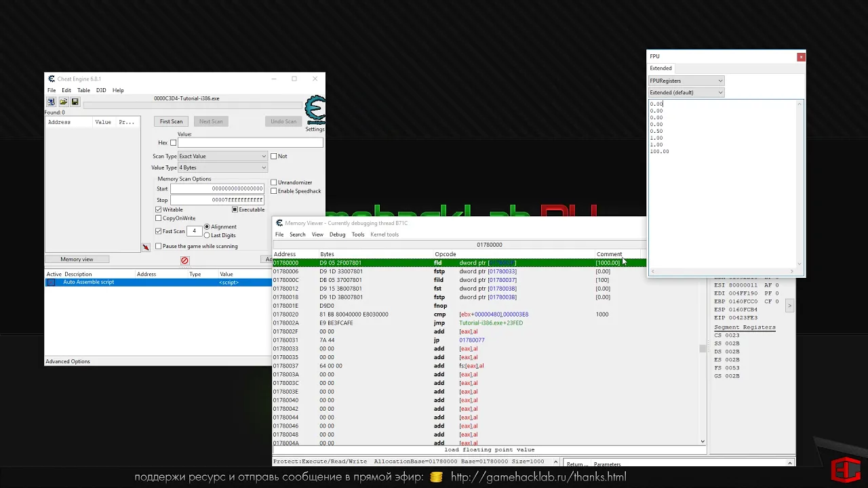Select the fld instruction at 01780000
Viewport: 868px width, 488px height.
[x=459, y=263]
